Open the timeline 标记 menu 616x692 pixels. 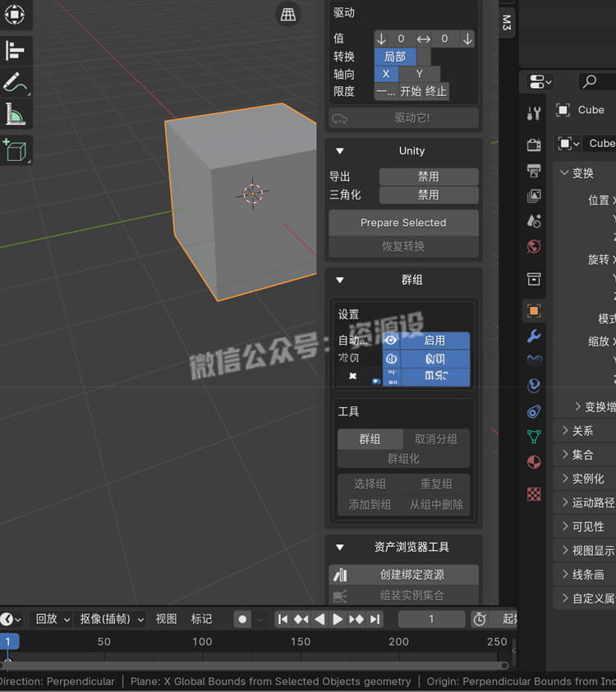201,619
